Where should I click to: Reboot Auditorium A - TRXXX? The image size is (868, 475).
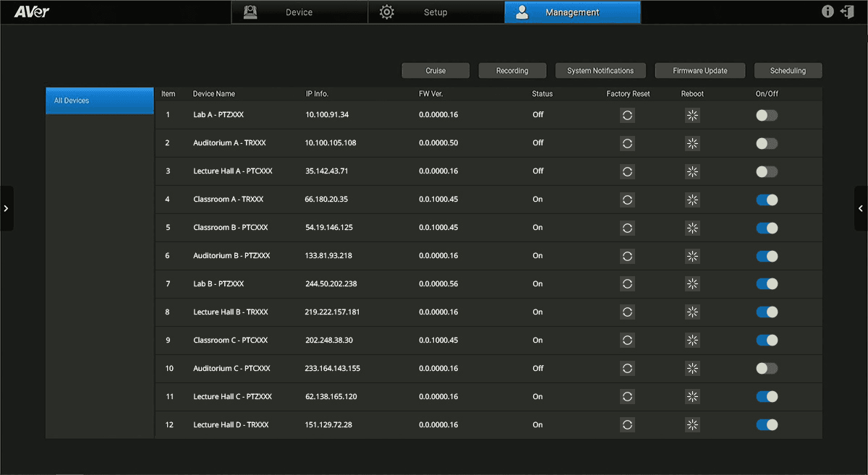[x=693, y=143]
